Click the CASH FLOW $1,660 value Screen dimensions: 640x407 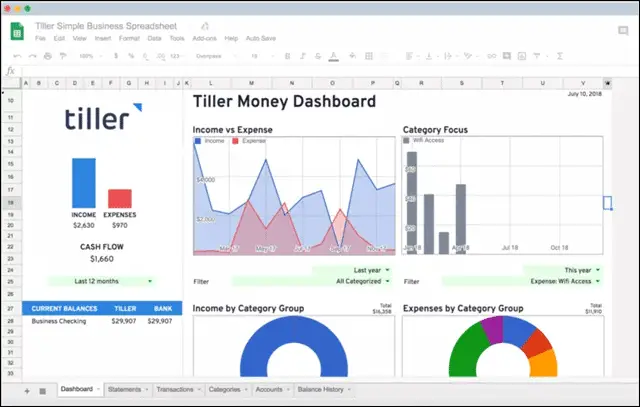[102, 259]
